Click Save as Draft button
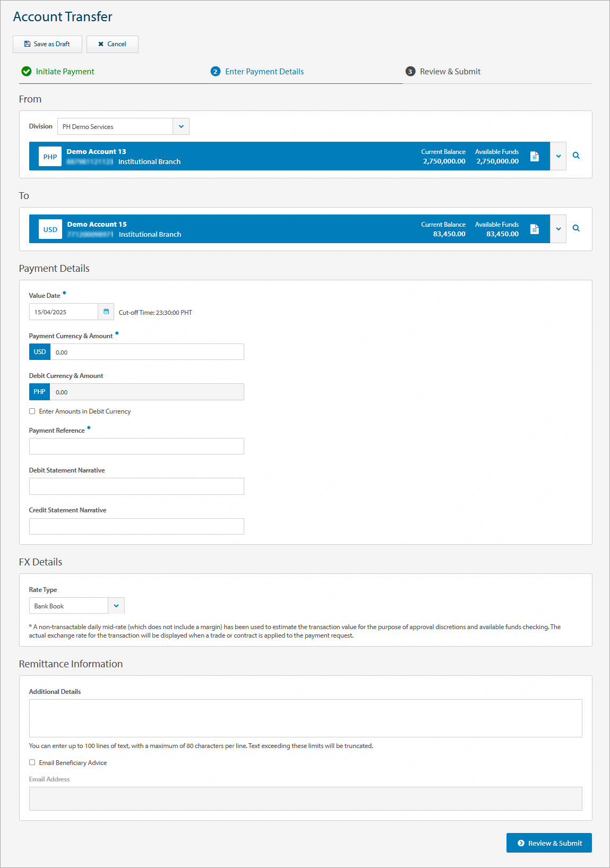 (x=47, y=44)
